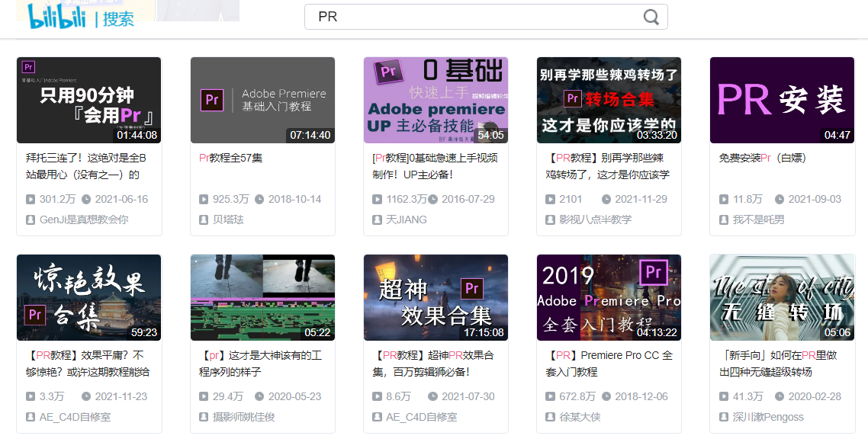Click clock icon beside date 2018-10-14

(x=259, y=199)
